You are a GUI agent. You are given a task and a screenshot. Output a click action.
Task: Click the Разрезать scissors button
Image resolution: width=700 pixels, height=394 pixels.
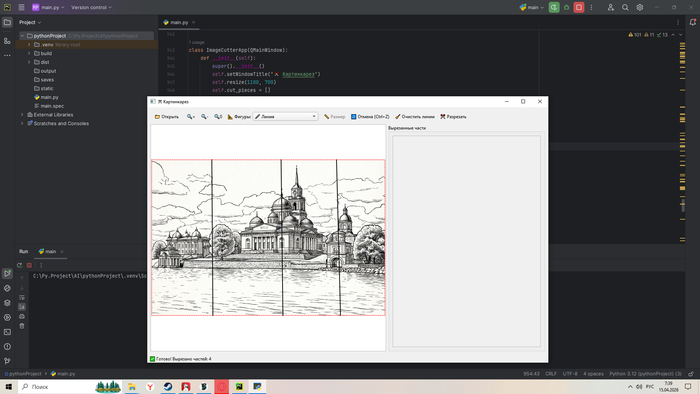[x=453, y=116]
